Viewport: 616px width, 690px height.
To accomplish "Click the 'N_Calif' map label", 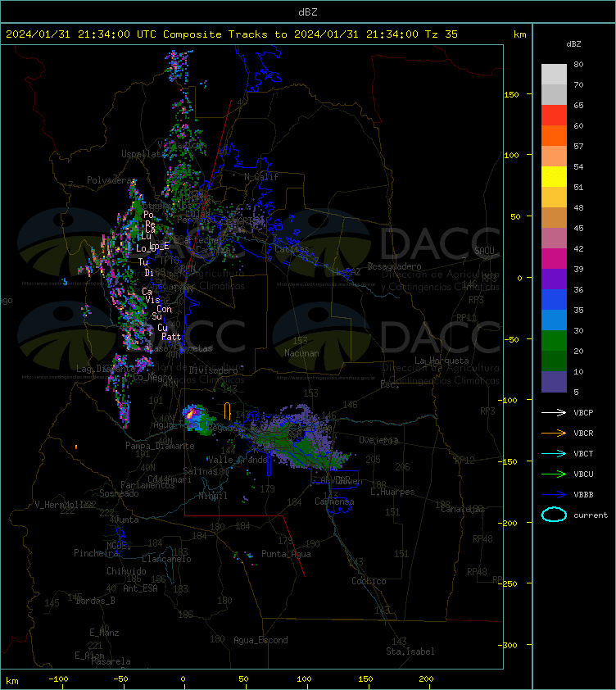I will click(261, 177).
